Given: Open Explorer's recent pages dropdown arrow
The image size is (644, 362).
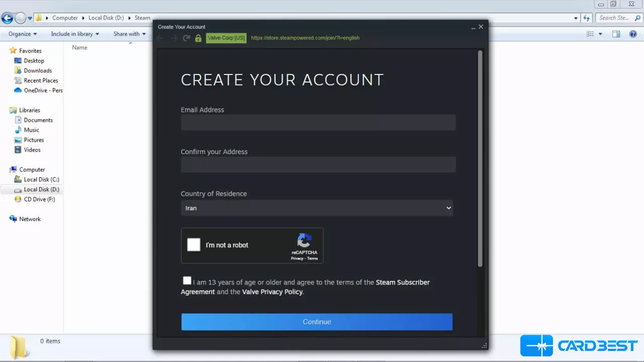Looking at the screenshot, I should coord(30,18).
